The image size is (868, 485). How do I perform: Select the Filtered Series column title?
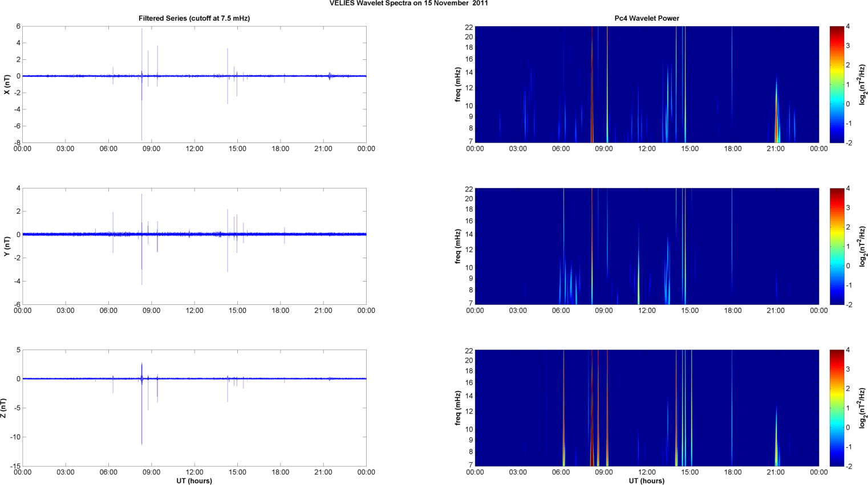194,18
